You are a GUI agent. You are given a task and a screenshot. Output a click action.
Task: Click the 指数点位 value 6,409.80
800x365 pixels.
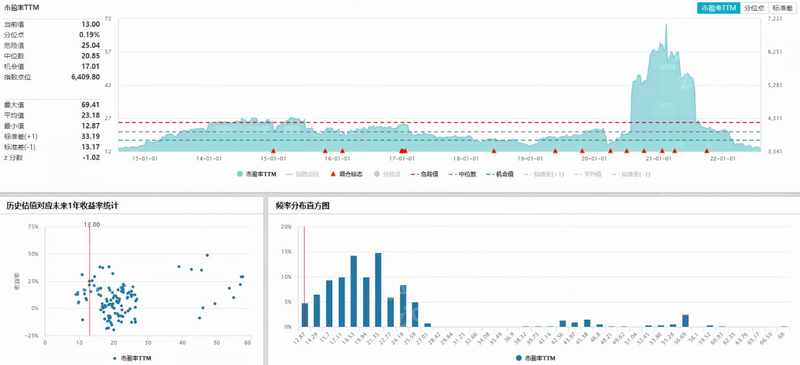click(x=86, y=77)
